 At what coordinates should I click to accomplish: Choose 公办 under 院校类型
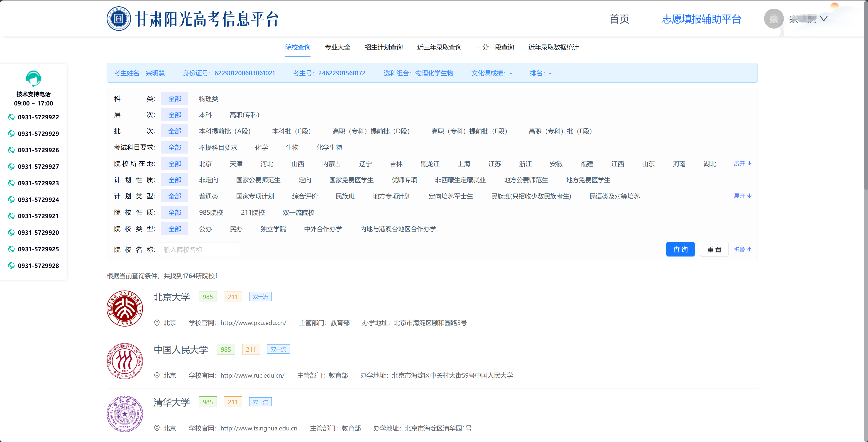pyautogui.click(x=205, y=229)
